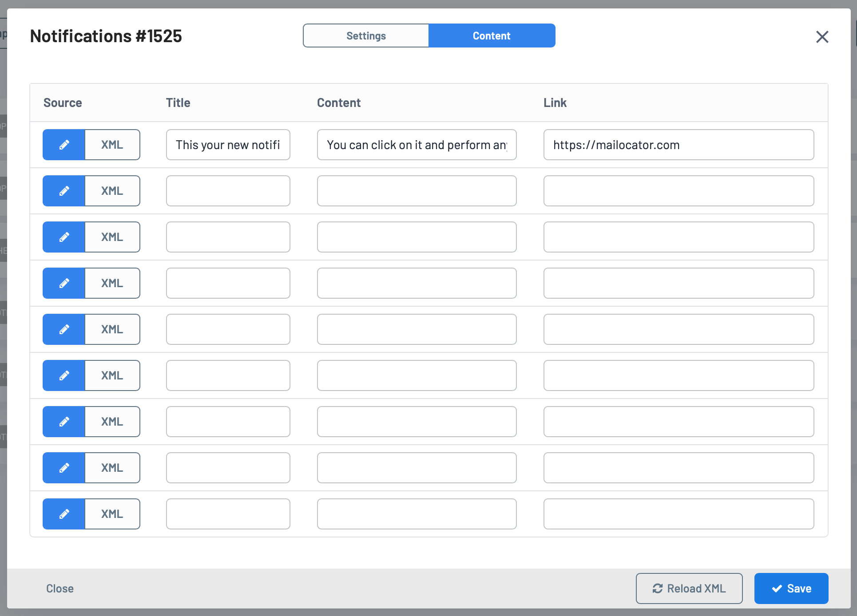Focus empty Content field in fourth row
Viewport: 857px width, 616px height.
417,283
